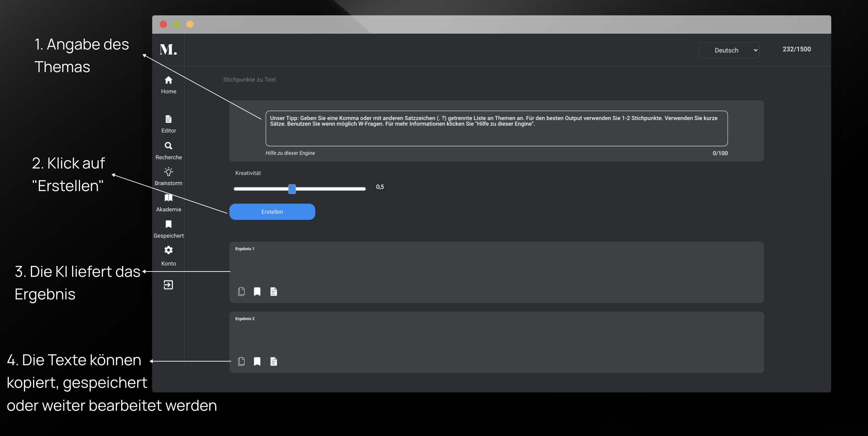The image size is (868, 436).
Task: Save Ergebnis 2 with bookmark icon
Action: click(257, 362)
